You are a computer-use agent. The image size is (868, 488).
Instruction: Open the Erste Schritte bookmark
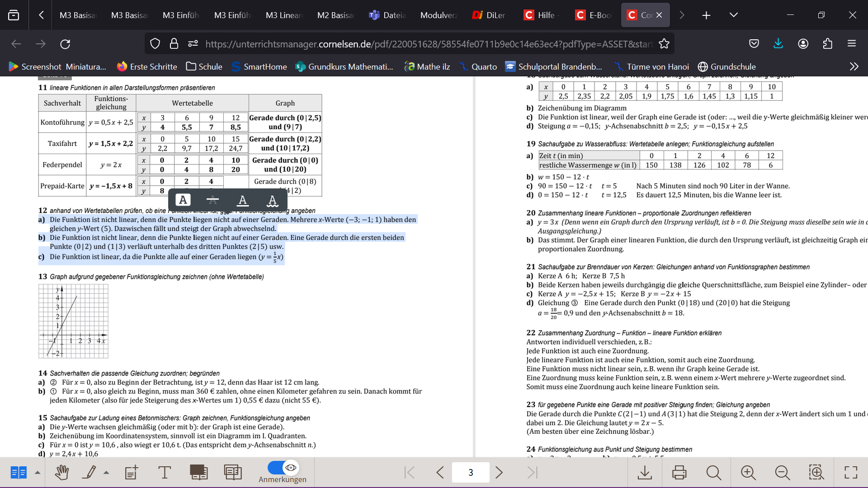(147, 67)
